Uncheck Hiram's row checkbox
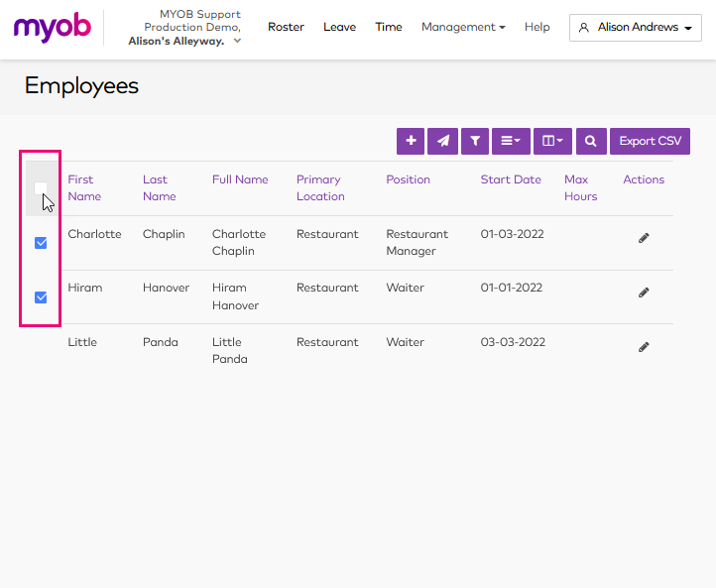The width and height of the screenshot is (716, 588). pos(41,296)
